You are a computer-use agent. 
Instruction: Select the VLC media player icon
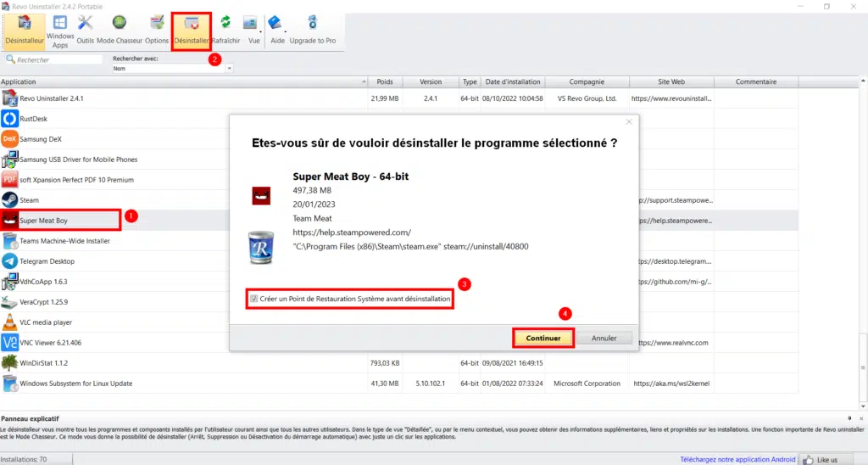(x=9, y=322)
